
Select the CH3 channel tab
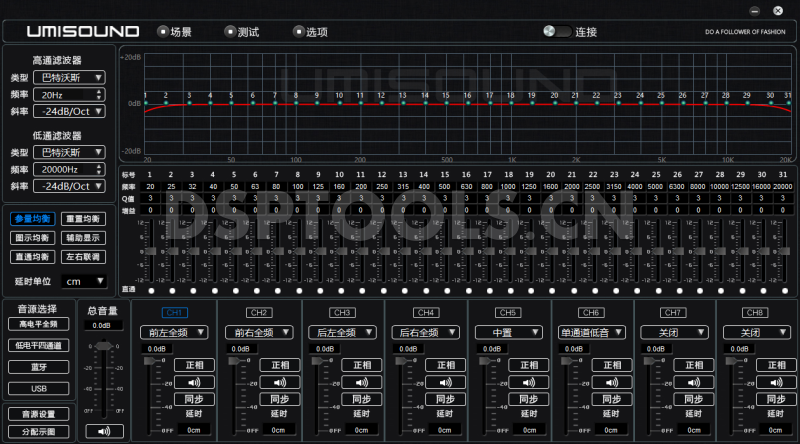(x=342, y=312)
